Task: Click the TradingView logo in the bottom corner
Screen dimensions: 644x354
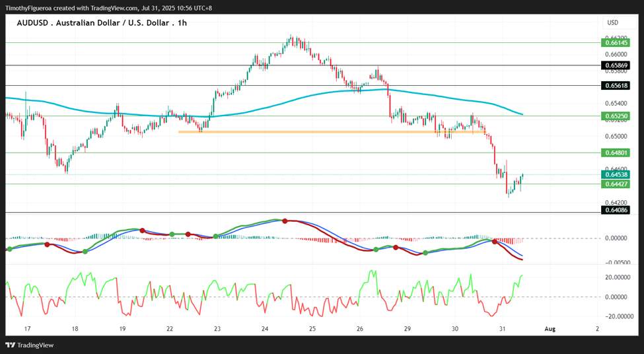Action: tap(29, 345)
